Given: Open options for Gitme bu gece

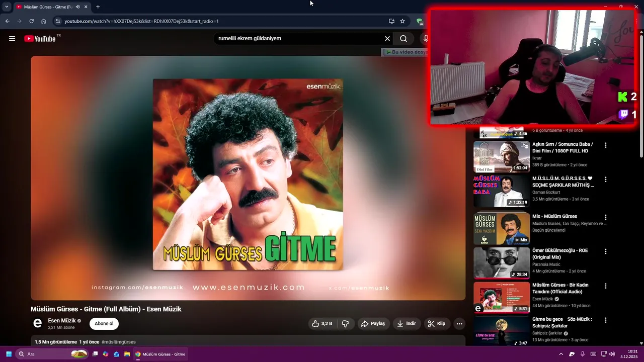Looking at the screenshot, I should (606, 320).
